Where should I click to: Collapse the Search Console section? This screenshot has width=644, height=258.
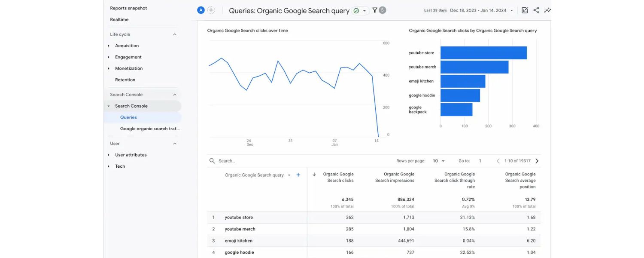174,94
